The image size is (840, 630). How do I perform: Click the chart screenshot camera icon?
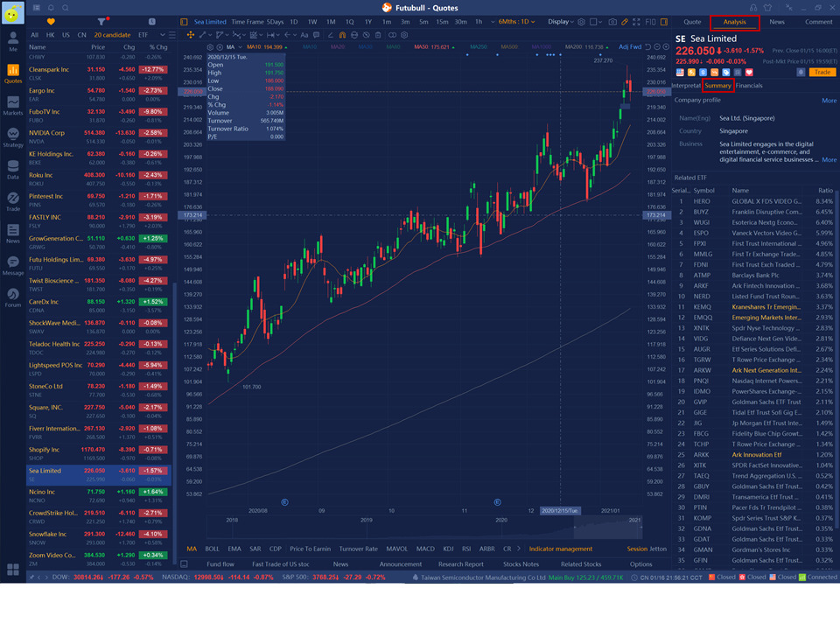point(612,22)
